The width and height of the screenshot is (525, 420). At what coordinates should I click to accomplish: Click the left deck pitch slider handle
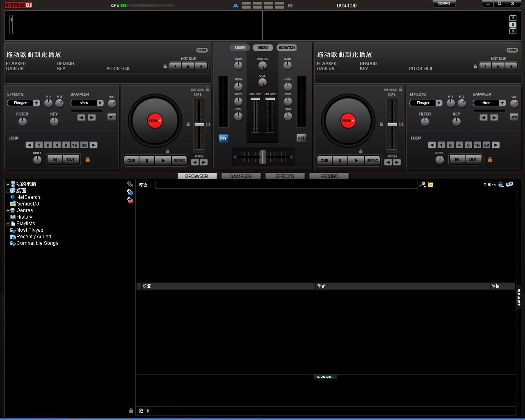click(199, 124)
